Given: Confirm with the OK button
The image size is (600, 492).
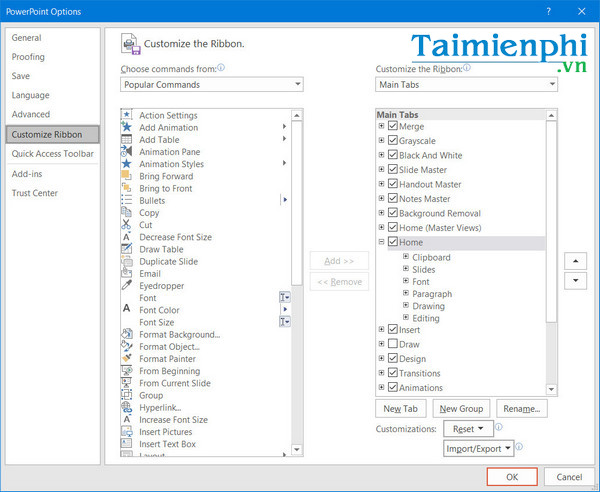Looking at the screenshot, I should pos(512,477).
